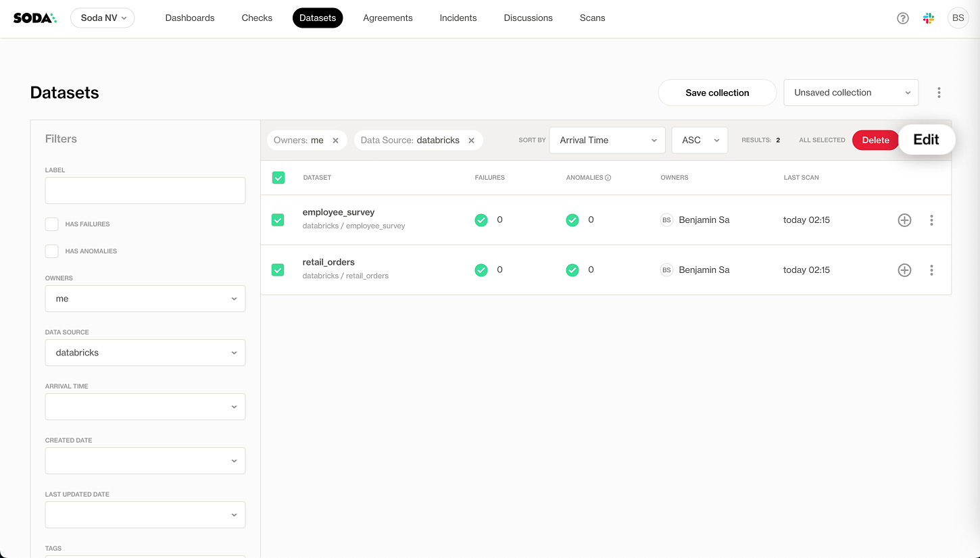Click the Slack integration icon
Screen dimensions: 980x558
929,18
